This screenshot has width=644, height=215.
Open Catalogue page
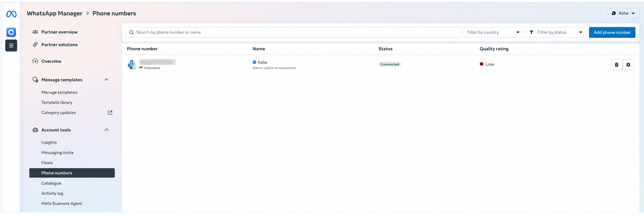51,183
